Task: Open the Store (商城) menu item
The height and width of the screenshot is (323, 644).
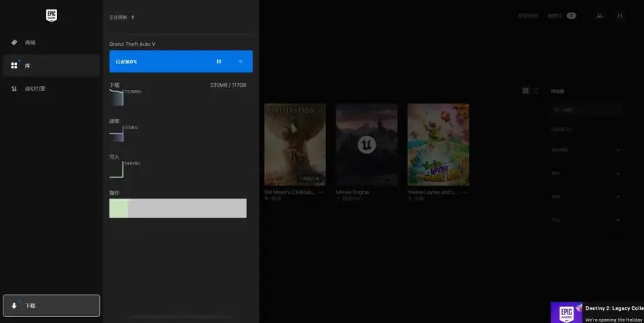Action: (x=52, y=42)
